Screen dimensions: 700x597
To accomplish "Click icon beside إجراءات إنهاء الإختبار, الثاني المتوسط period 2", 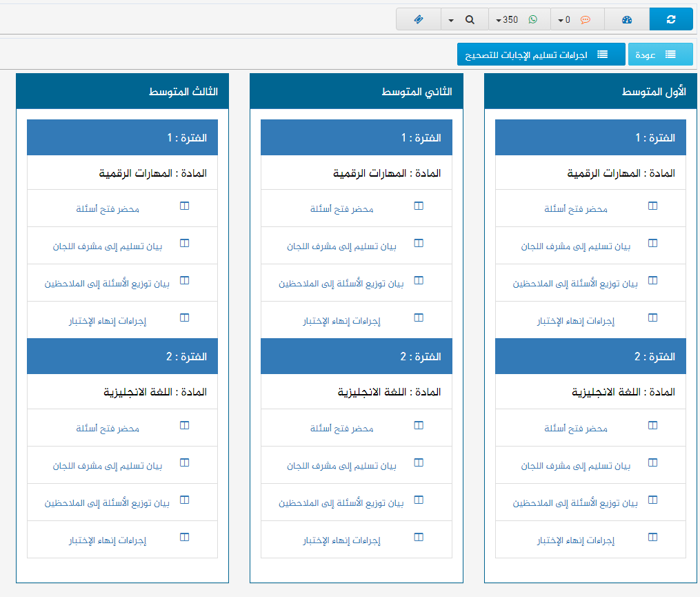I will point(419,537).
